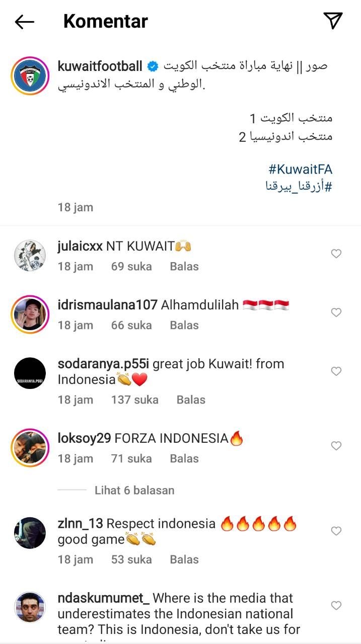
Task: Tap the heart beside loksoy29's comment
Action: click(336, 446)
